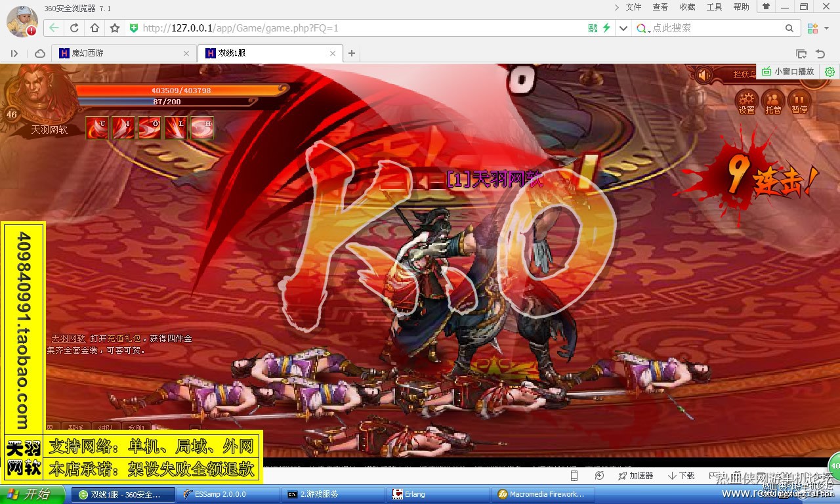Switch to Erlang taskbar window

coord(438,494)
